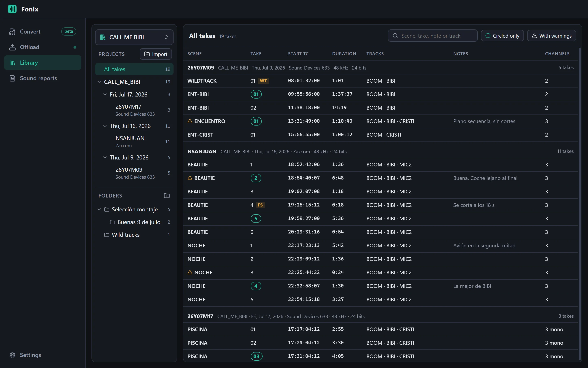Screen dimensions: 588x368
Task: Collapse the Fri, Jul 17, 2026 group
Action: point(105,94)
